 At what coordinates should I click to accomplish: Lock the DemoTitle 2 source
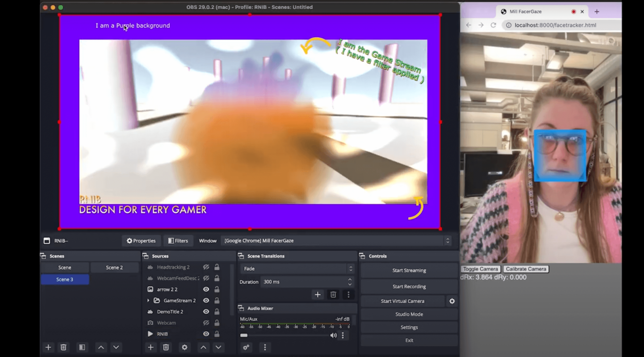(x=217, y=312)
